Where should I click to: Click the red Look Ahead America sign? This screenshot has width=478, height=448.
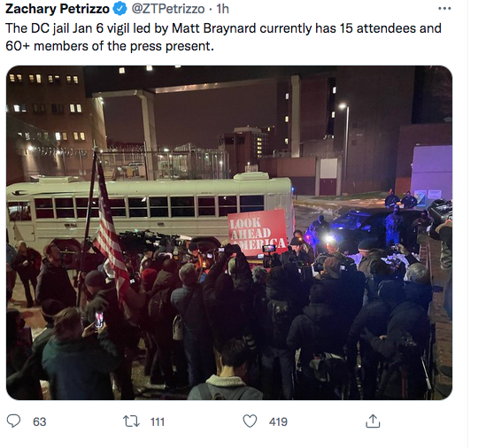click(x=258, y=232)
